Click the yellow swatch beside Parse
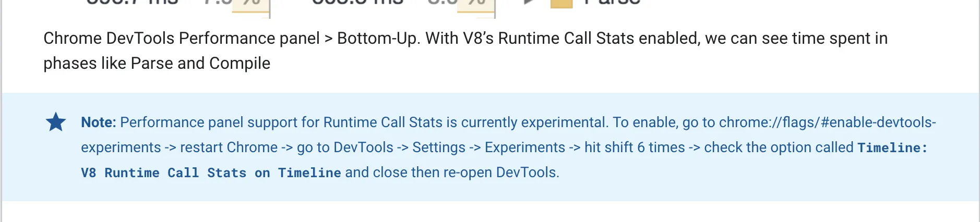The width and height of the screenshot is (980, 222). pyautogui.click(x=561, y=3)
